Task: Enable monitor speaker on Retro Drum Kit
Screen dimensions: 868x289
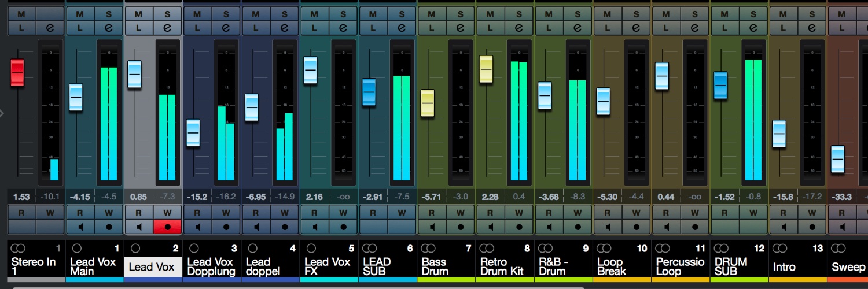Action: point(491,227)
